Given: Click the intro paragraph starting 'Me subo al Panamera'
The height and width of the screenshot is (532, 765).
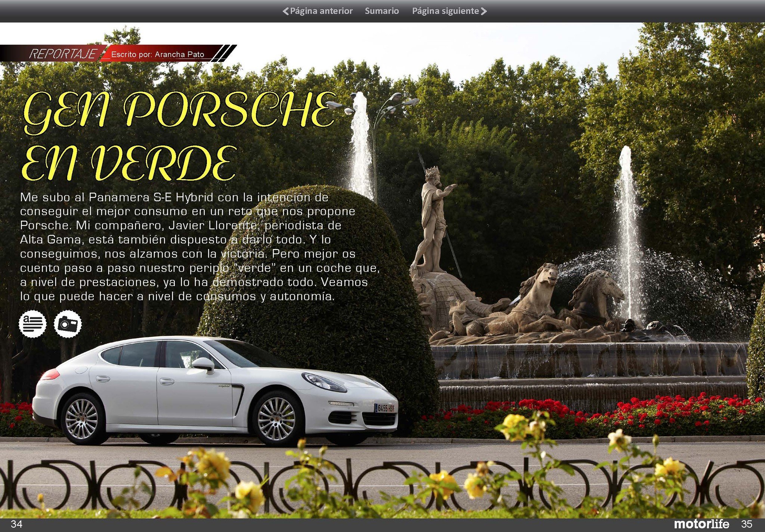Looking at the screenshot, I should [199, 246].
